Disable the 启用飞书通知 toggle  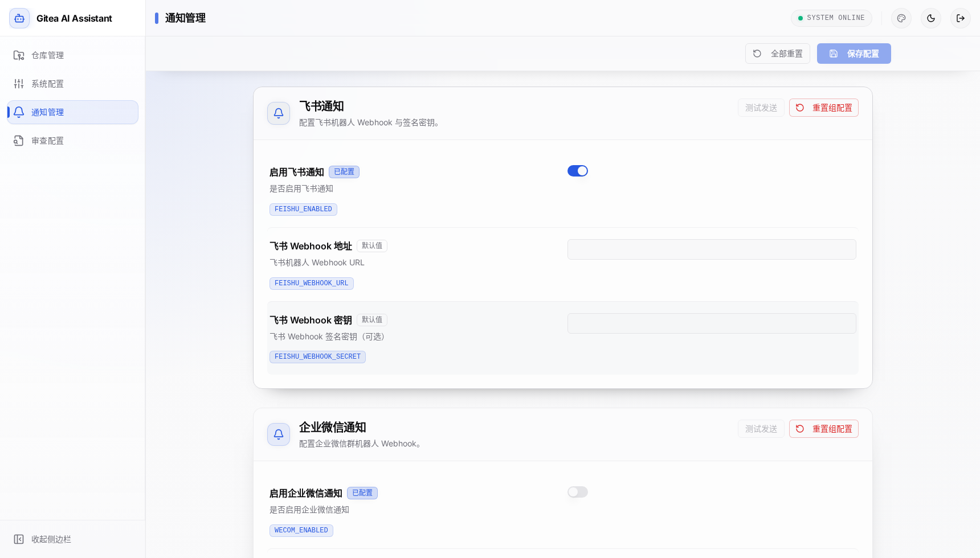tap(578, 171)
